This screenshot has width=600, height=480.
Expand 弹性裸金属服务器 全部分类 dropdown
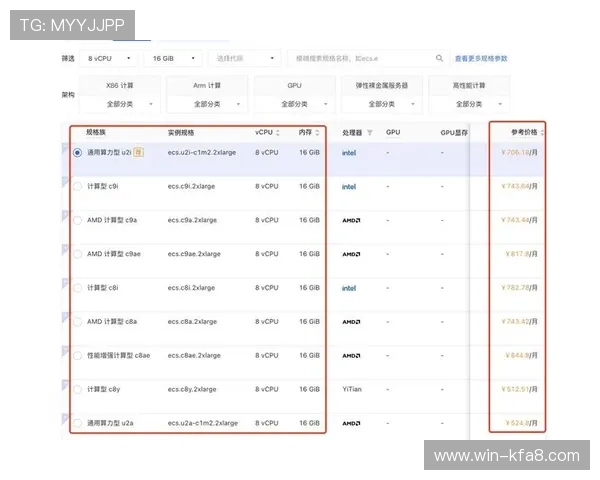tap(382, 104)
